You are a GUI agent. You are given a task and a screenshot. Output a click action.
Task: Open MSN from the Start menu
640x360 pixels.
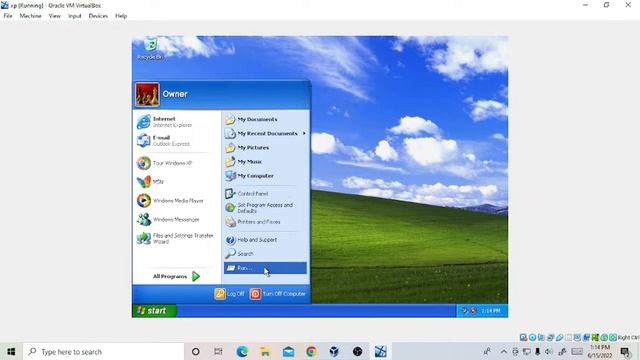tap(176, 182)
